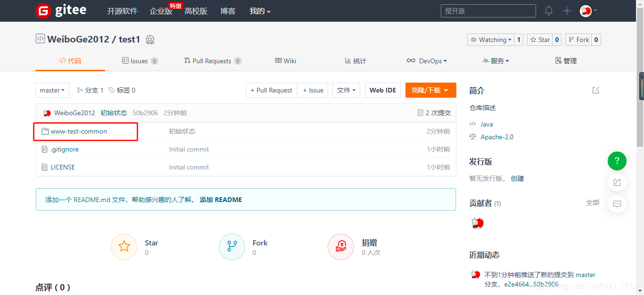Switch to the Issues tab
This screenshot has width=644, height=295.
pos(140,61)
